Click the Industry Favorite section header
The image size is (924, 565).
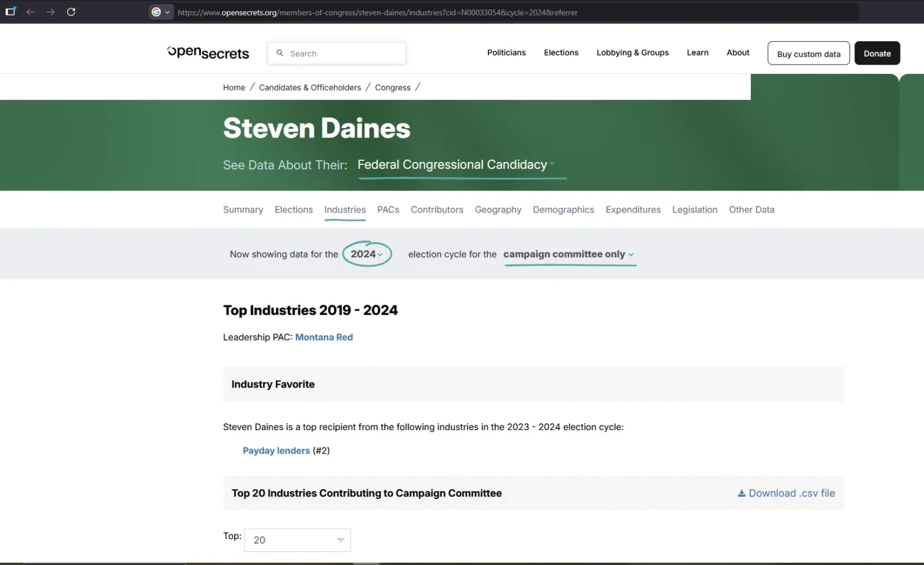273,384
